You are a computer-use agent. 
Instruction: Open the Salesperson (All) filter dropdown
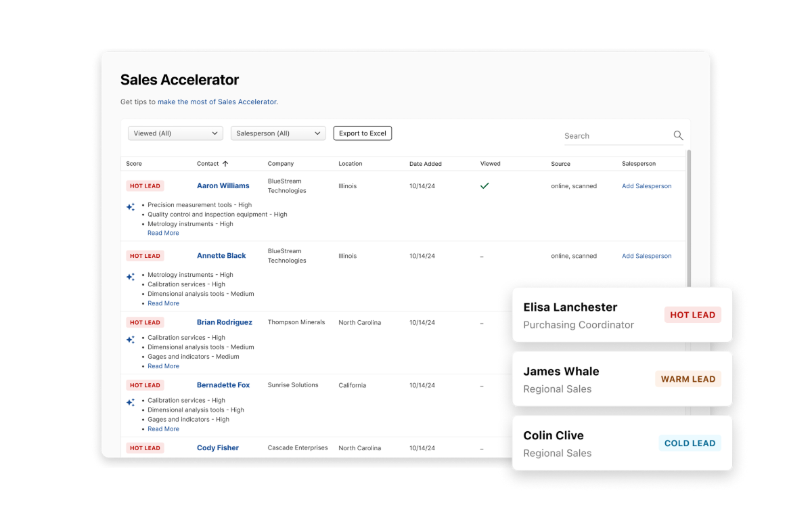pyautogui.click(x=278, y=133)
